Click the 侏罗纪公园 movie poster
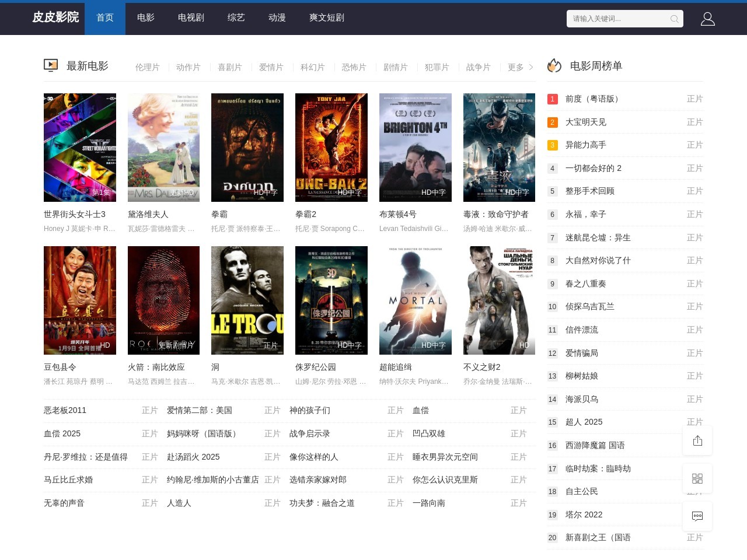Viewport: 747px width, 560px height. [331, 300]
